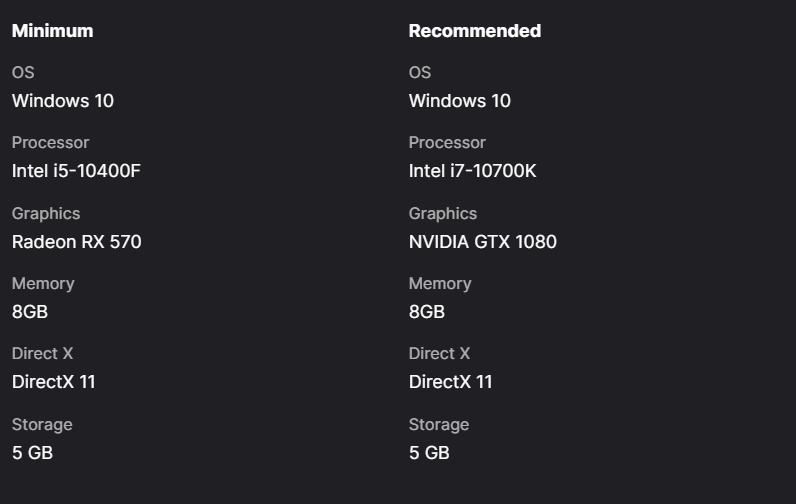The image size is (796, 504).
Task: Click the recommended DirectX 11 value
Action: 450,382
